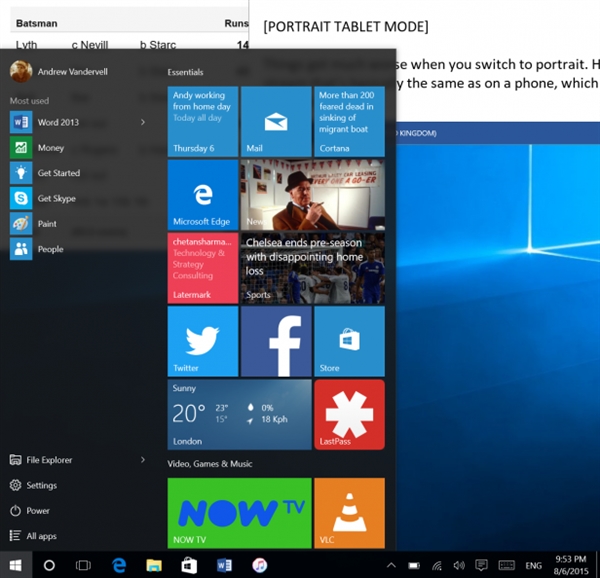Expand the Word 2013 jump list arrow
Screen dimensions: 600x578
pos(143,122)
